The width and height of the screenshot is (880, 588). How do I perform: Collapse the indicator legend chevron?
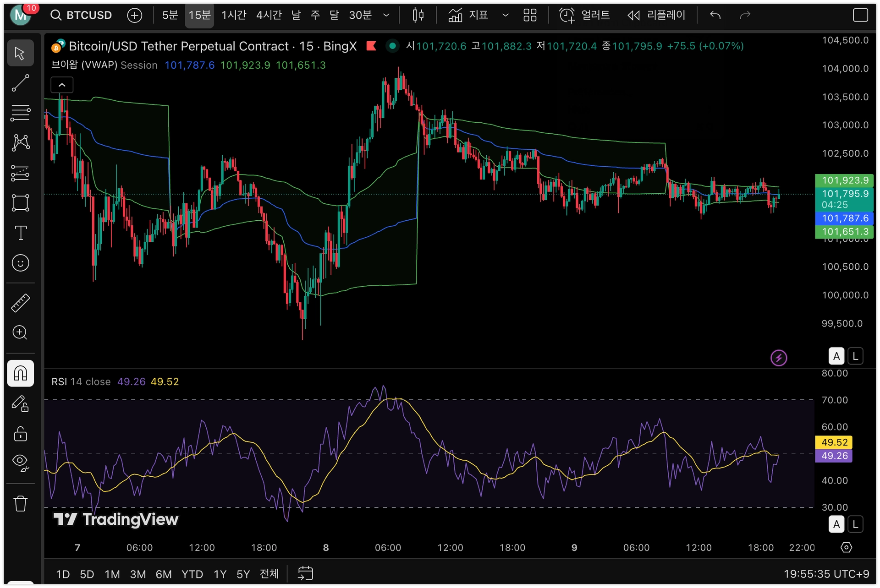coord(62,85)
